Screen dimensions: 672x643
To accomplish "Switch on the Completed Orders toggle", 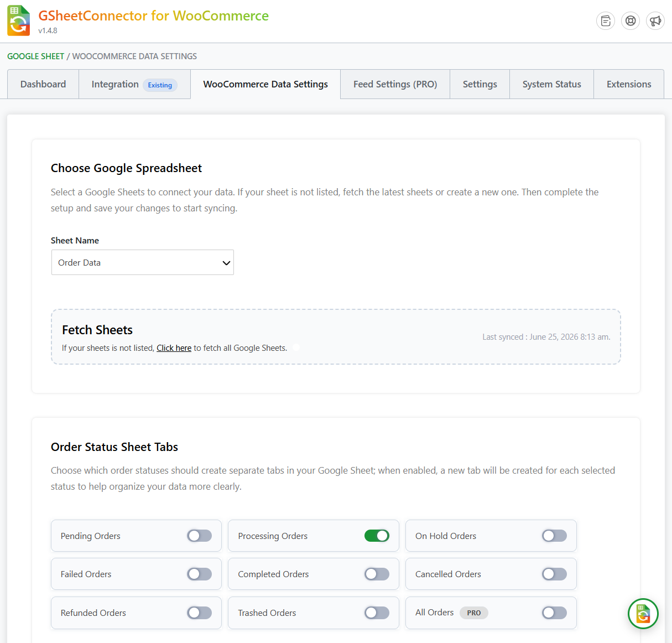I will pos(377,574).
